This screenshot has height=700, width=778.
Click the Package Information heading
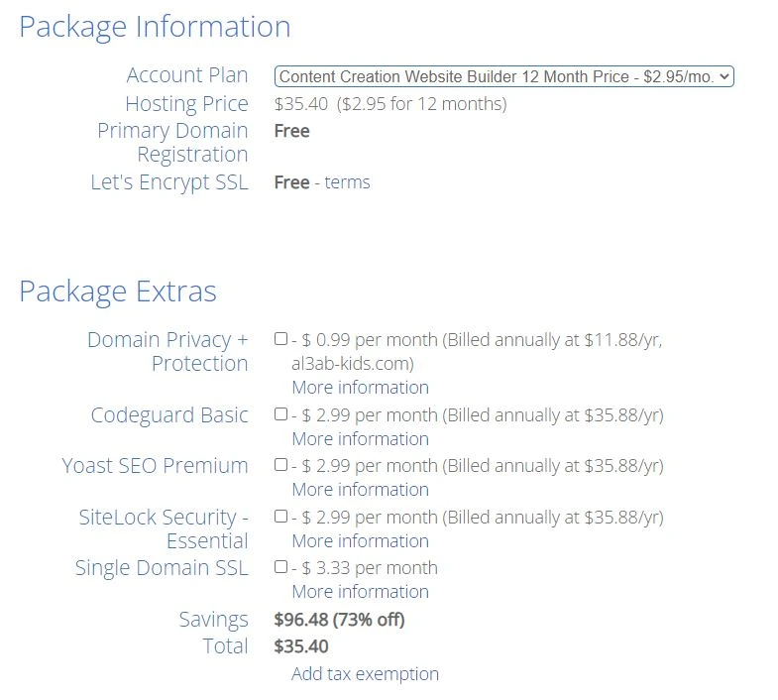click(x=155, y=27)
